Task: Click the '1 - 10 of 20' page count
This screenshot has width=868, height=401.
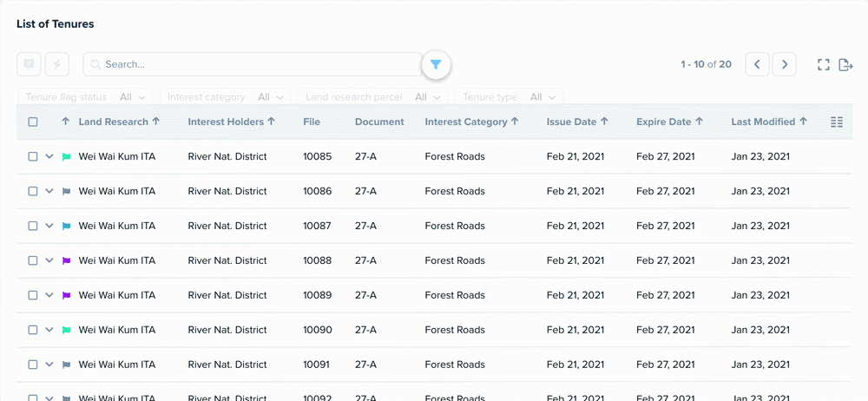Action: 706,64
